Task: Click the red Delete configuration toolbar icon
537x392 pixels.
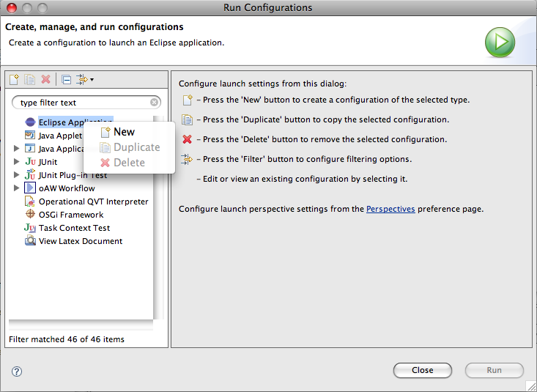Action: (x=45, y=79)
